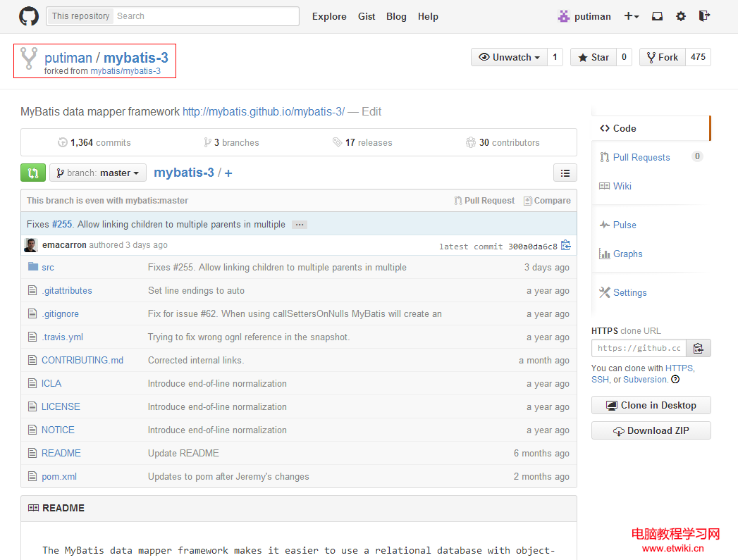Click emacarron's avatar thumbnail
Viewport: 738px width, 560px height.
tap(31, 245)
